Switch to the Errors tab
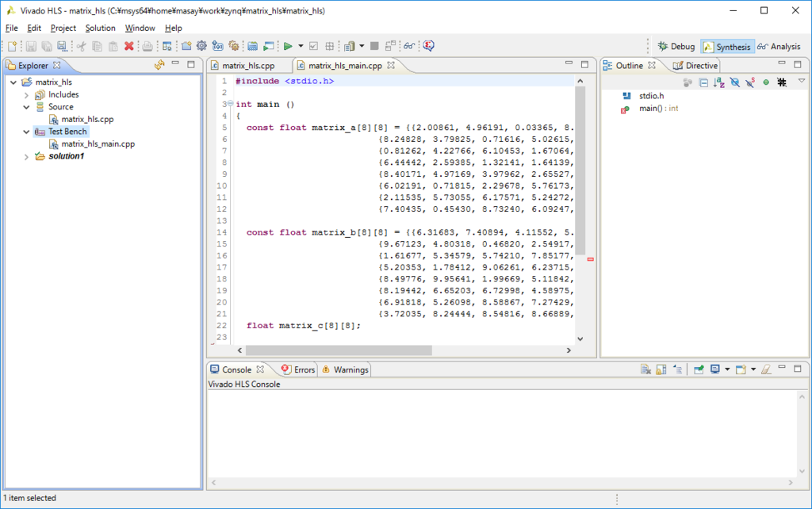The width and height of the screenshot is (812, 509). [298, 369]
